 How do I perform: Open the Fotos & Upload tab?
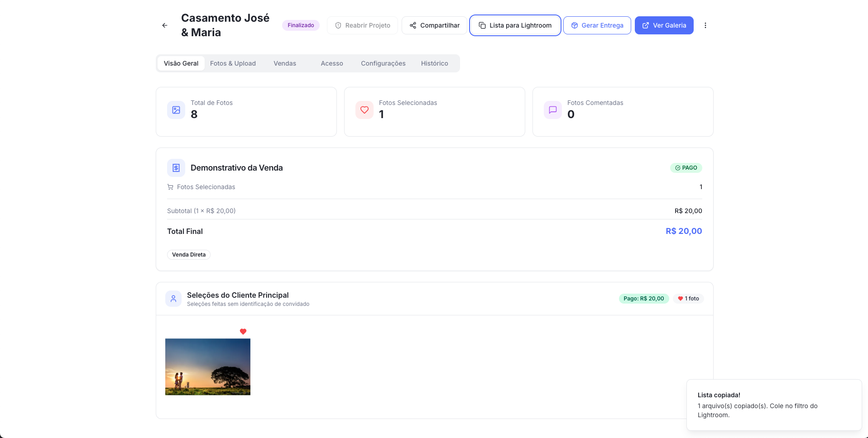tap(233, 63)
